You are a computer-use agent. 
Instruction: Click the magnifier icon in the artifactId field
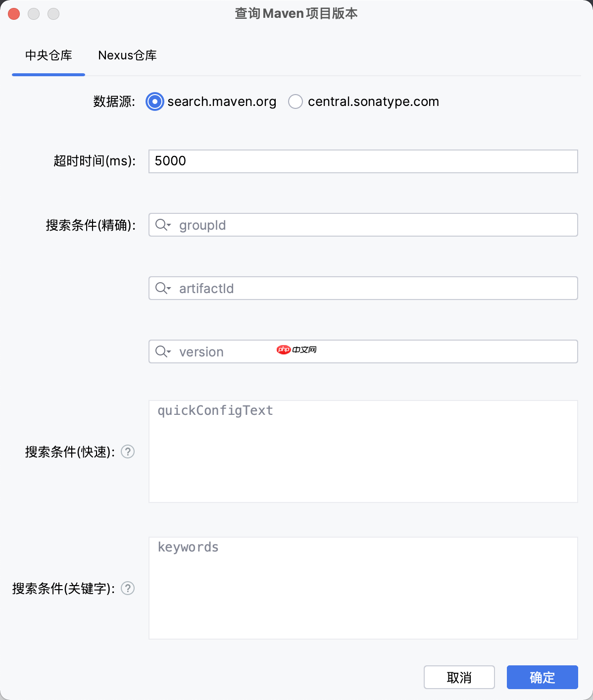[161, 288]
